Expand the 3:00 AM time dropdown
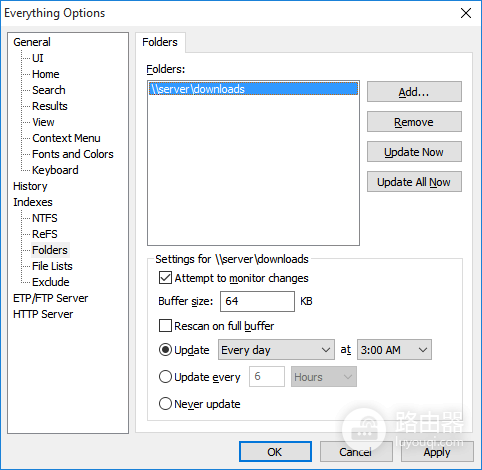The width and height of the screenshot is (482, 470). coord(394,350)
